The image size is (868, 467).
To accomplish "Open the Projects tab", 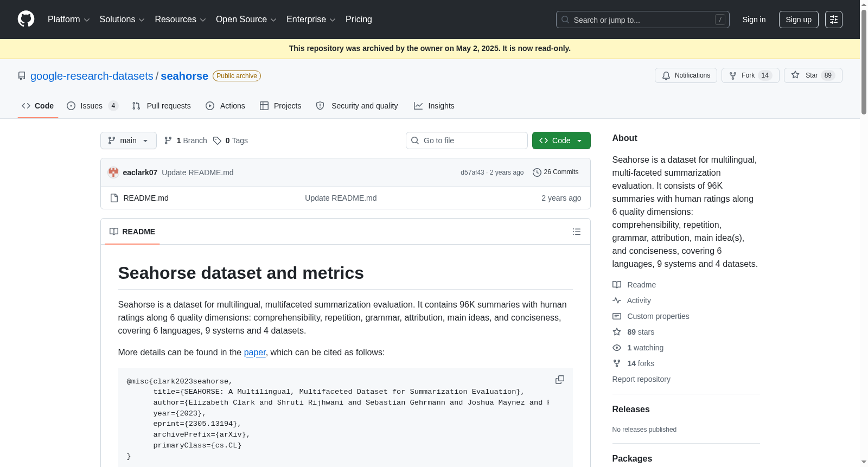I will click(x=280, y=106).
